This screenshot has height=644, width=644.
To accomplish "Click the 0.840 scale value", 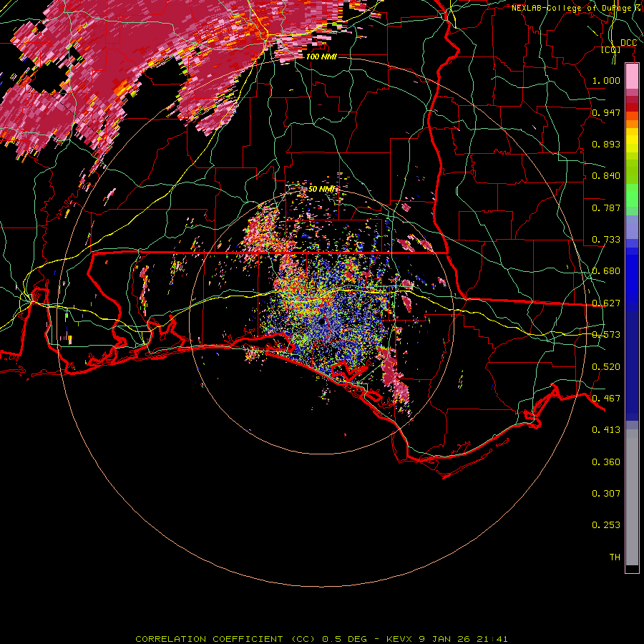I will (x=606, y=176).
